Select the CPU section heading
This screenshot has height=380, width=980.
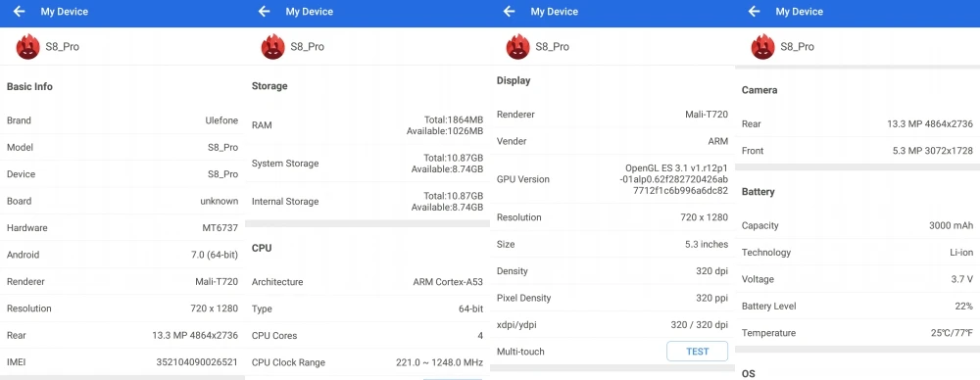pos(262,248)
